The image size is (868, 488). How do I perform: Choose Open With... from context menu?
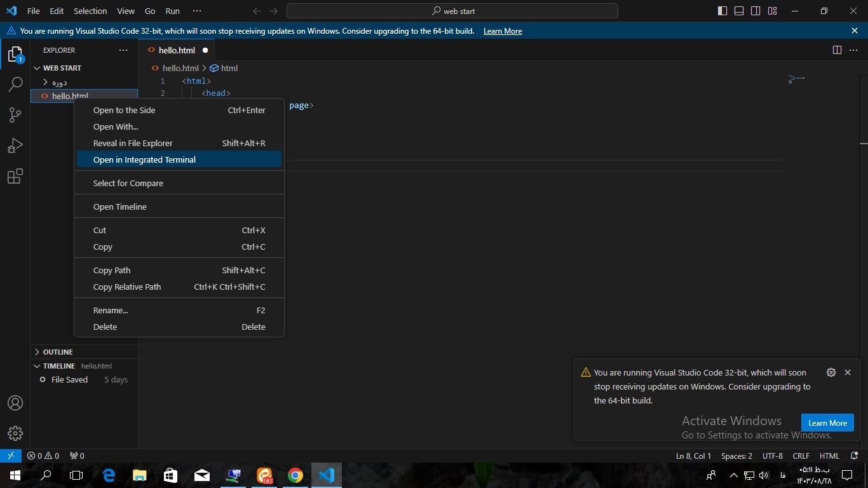(x=179, y=126)
